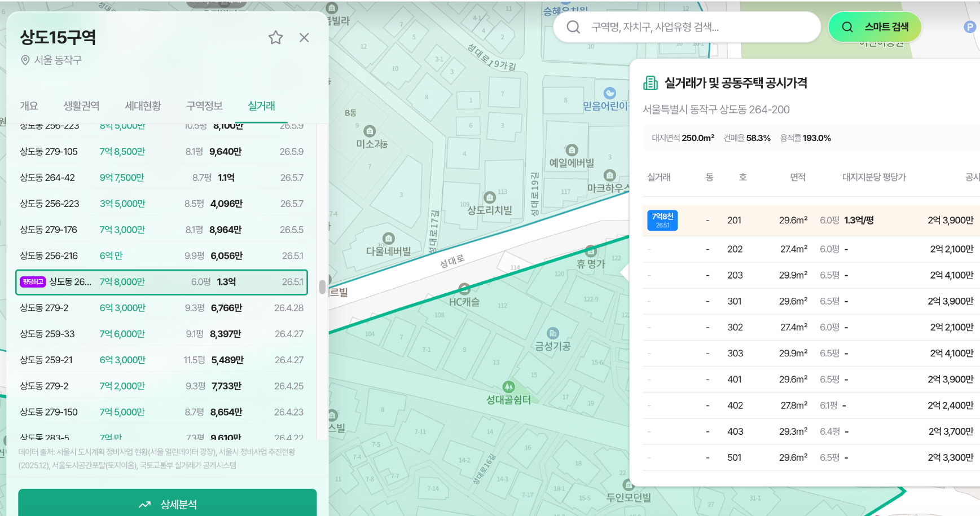
Task: Select unit 401 row in price table
Action: tap(811, 380)
